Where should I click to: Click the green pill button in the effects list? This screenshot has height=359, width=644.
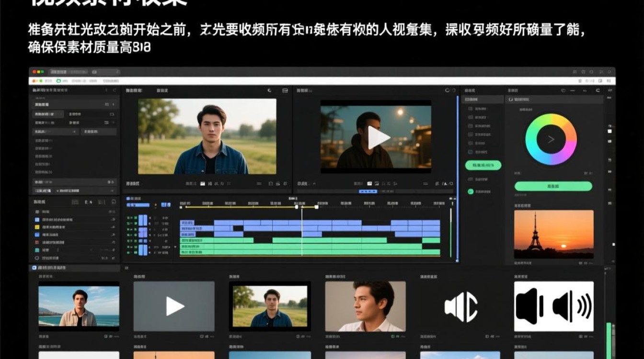tap(483, 165)
